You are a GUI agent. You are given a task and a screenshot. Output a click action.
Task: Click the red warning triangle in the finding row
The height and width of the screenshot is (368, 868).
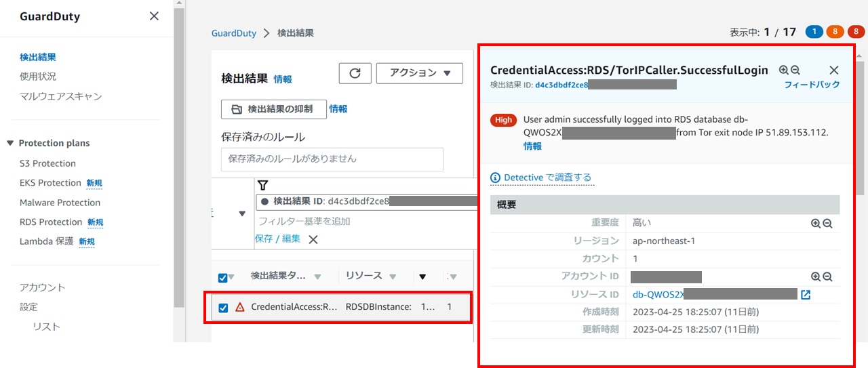pos(239,307)
